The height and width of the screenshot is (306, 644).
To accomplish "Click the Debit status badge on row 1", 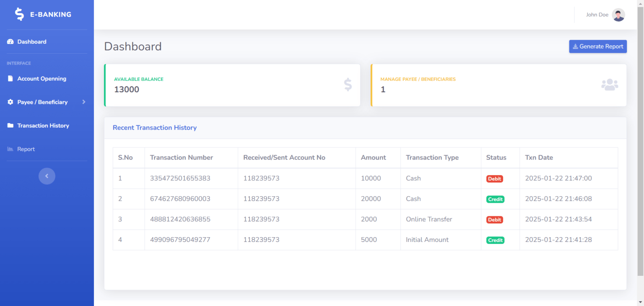I will click(494, 179).
